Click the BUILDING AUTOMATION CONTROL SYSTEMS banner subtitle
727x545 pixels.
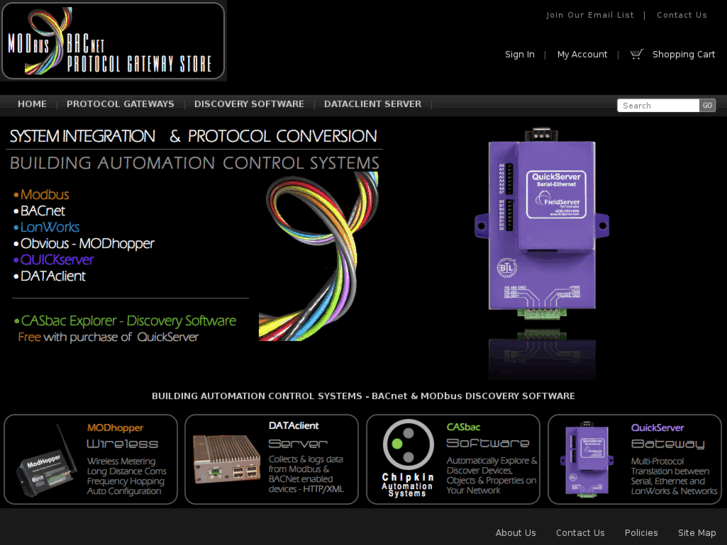click(194, 163)
